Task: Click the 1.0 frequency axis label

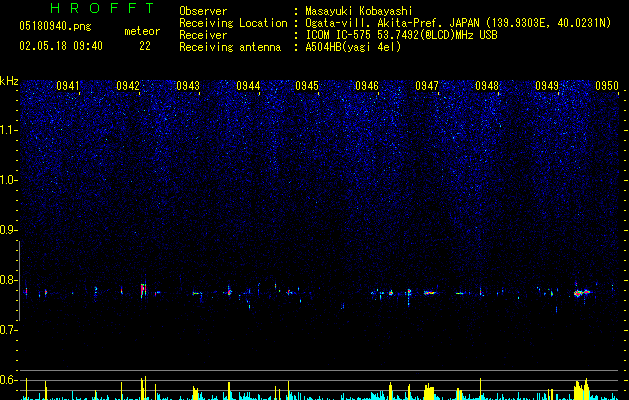Action: [x=8, y=180]
